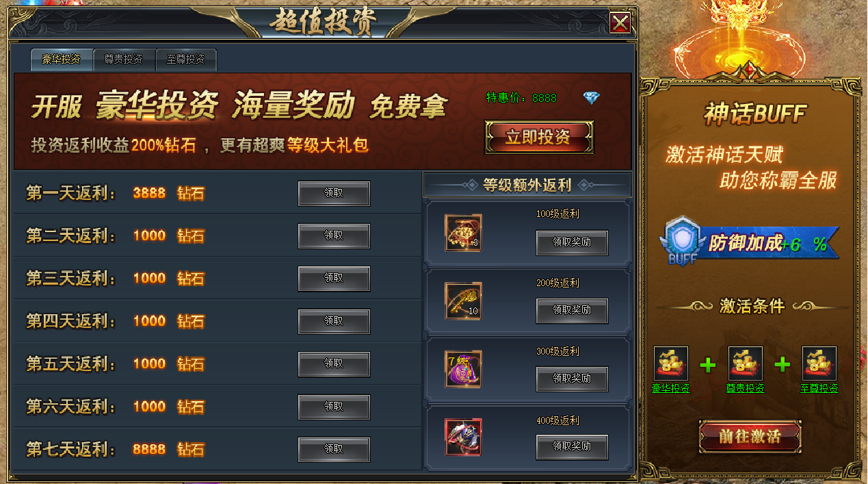The width and height of the screenshot is (868, 484).
Task: Open the 尊贵投资 green link under 激活条件
Action: pyautogui.click(x=746, y=388)
